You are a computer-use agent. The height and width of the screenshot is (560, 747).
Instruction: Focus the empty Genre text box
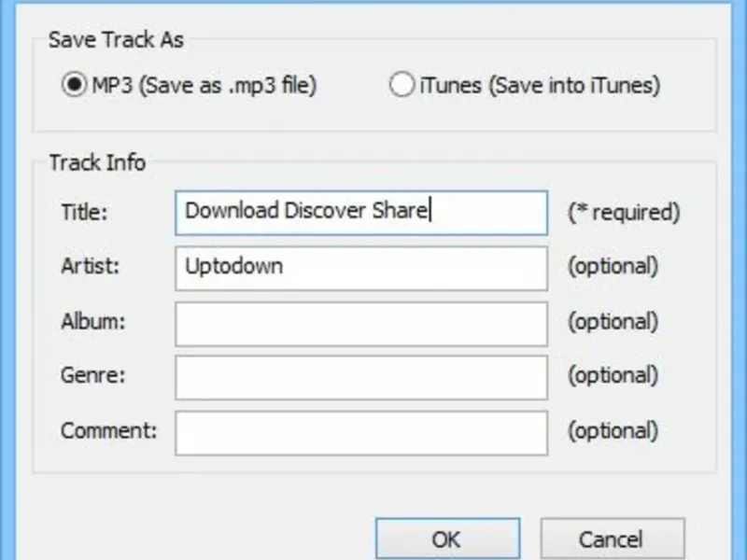click(x=361, y=378)
